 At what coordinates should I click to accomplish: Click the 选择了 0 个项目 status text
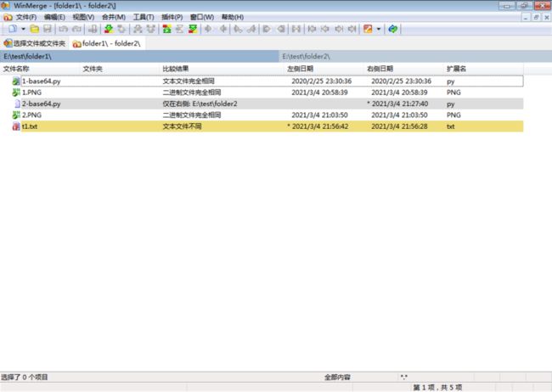(25, 378)
